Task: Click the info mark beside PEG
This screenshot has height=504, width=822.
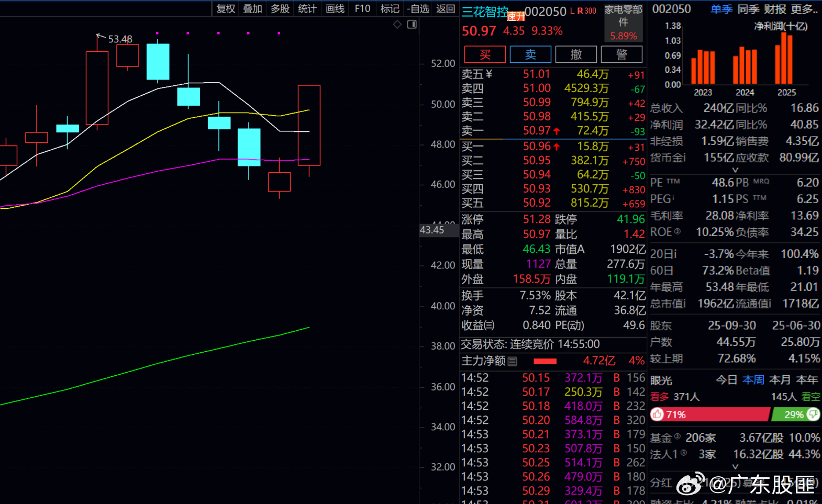Action: (x=673, y=197)
